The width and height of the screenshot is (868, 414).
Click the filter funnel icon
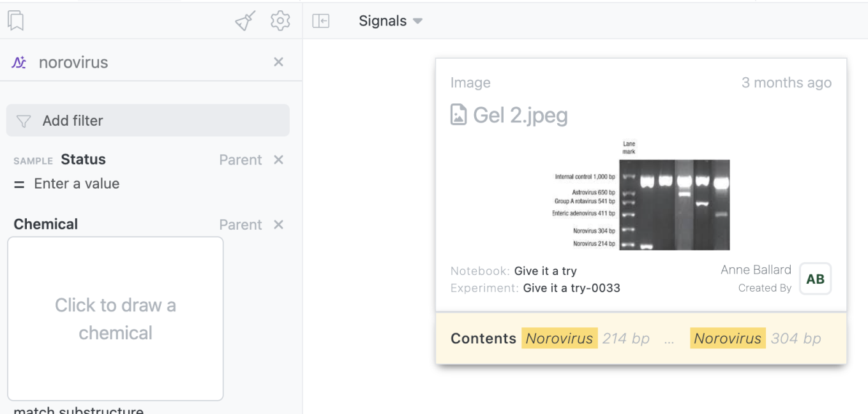[x=24, y=121]
